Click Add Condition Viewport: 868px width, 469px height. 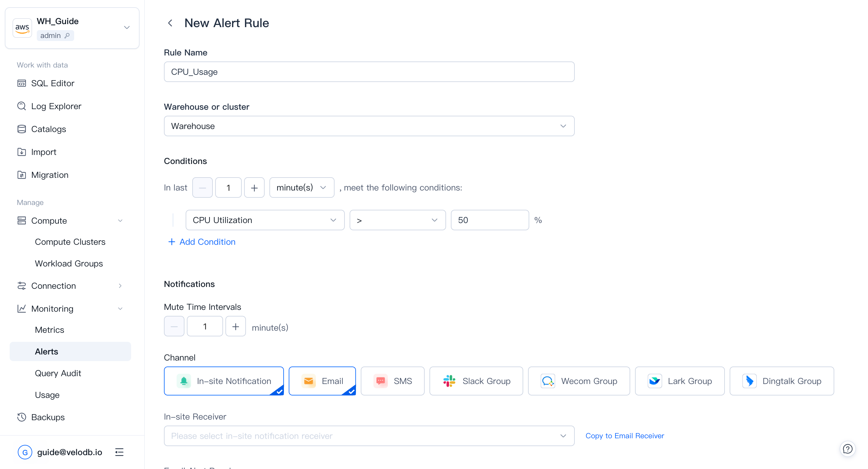point(202,242)
